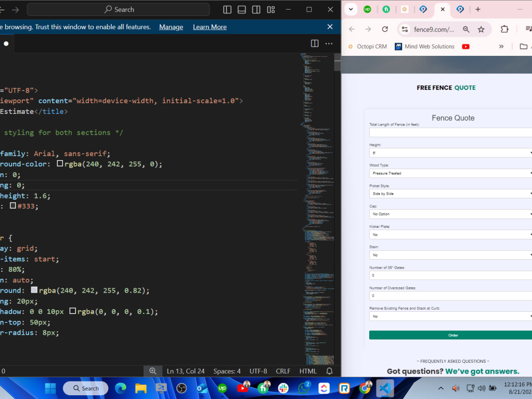The width and height of the screenshot is (532, 399).
Task: Open color picker for rgba(0, 0, 0, 0.1) swatch
Action: [72, 311]
